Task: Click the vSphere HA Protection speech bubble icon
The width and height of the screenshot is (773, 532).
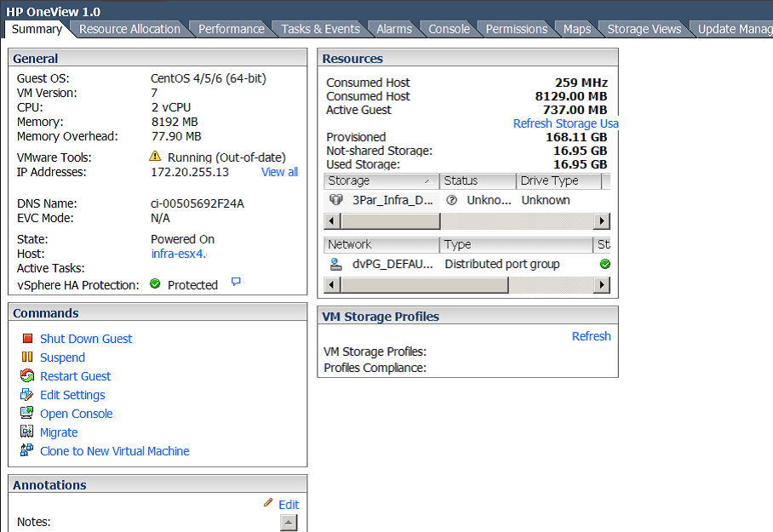Action: point(236,282)
